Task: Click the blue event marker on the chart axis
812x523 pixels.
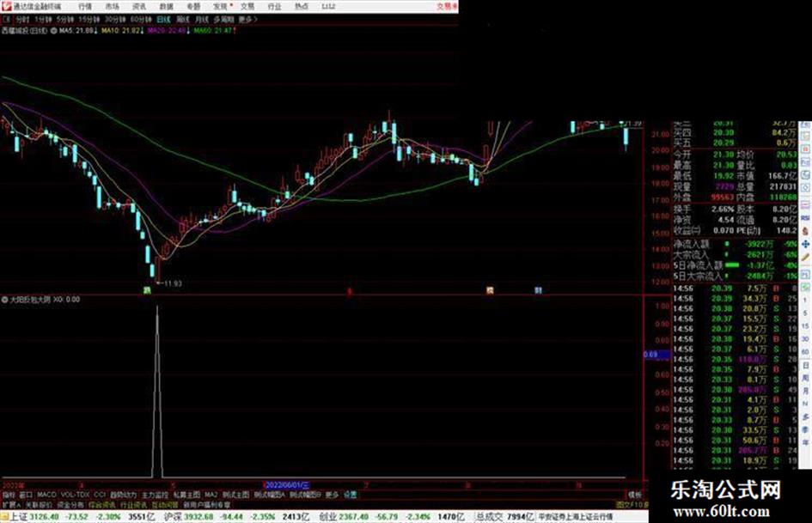Action: [538, 290]
